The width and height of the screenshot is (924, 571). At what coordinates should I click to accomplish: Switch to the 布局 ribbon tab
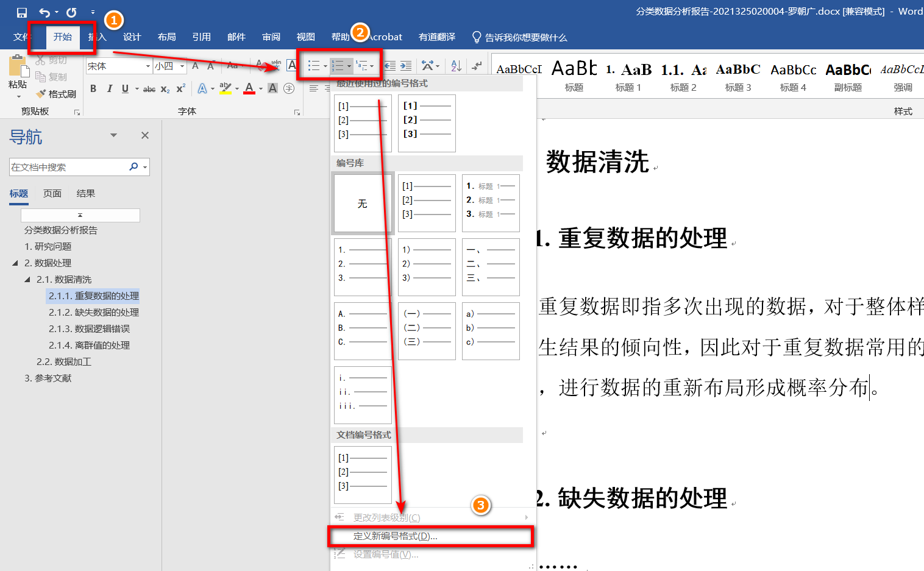[166, 37]
